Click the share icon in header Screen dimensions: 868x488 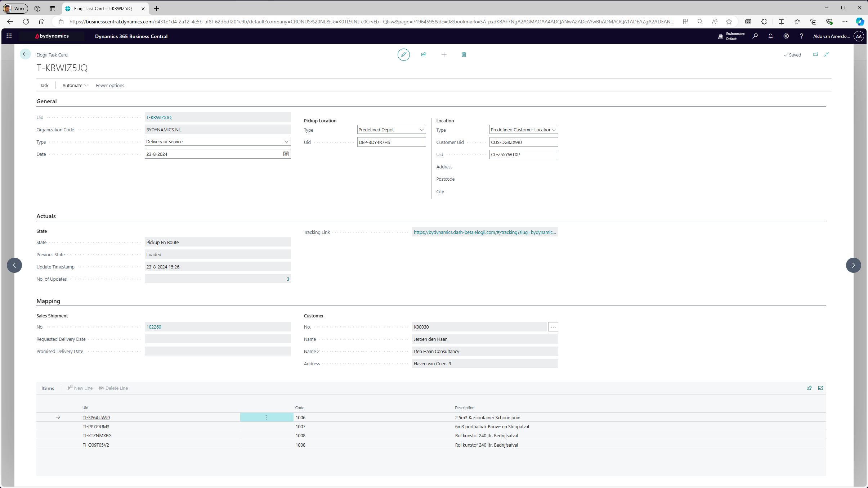tap(424, 54)
